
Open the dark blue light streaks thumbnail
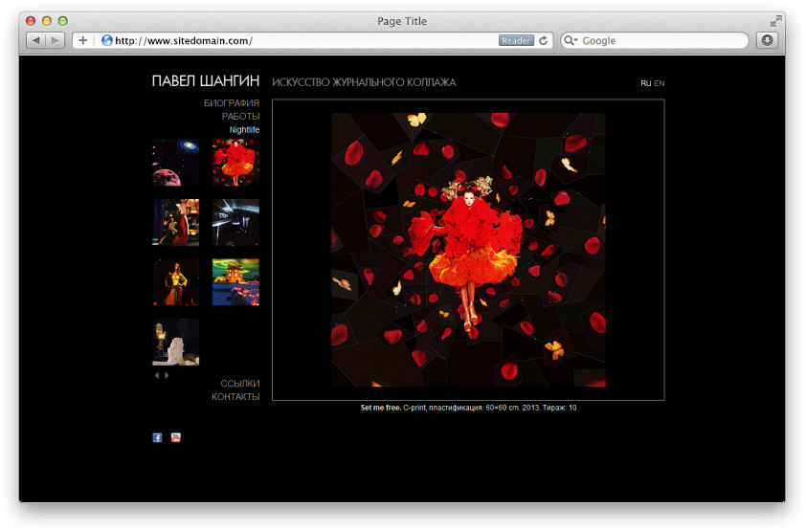235,223
